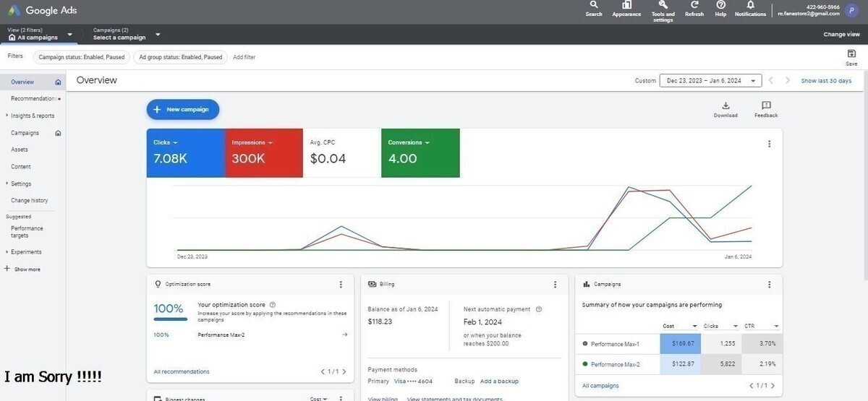Open the Feedback icon

pos(766,106)
